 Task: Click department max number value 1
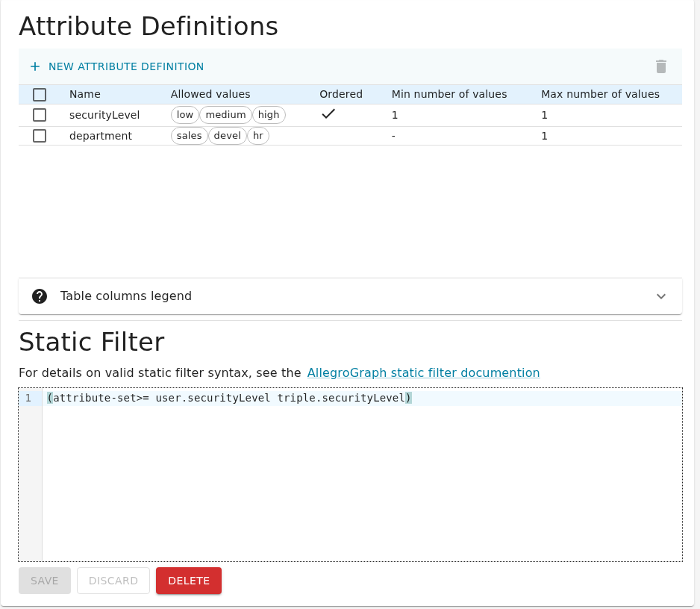pos(544,136)
